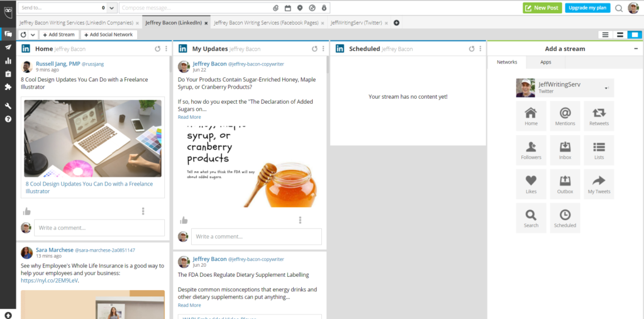Open JeffWritingServ Twitter account dropdown
Image resolution: width=644 pixels, height=319 pixels.
[x=565, y=87]
